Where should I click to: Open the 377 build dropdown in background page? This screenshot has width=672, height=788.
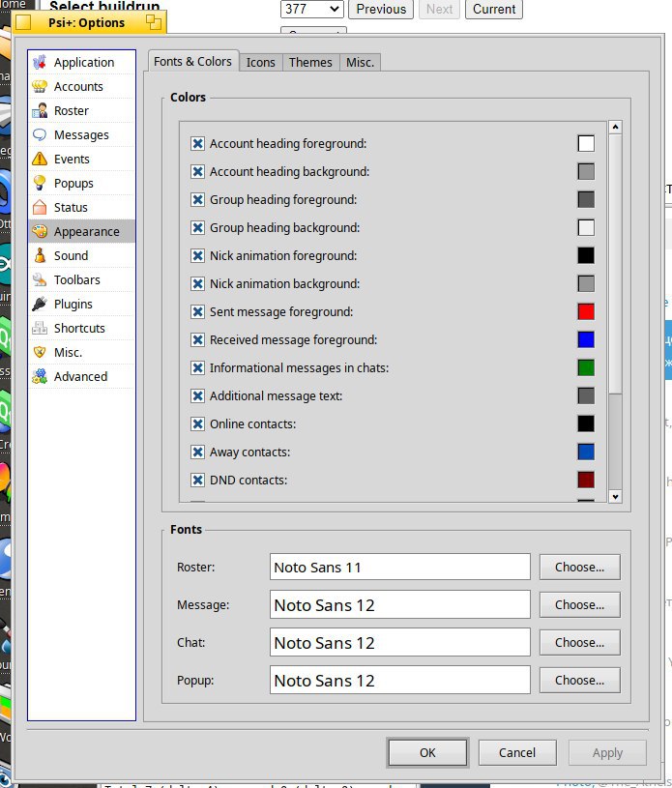311,9
